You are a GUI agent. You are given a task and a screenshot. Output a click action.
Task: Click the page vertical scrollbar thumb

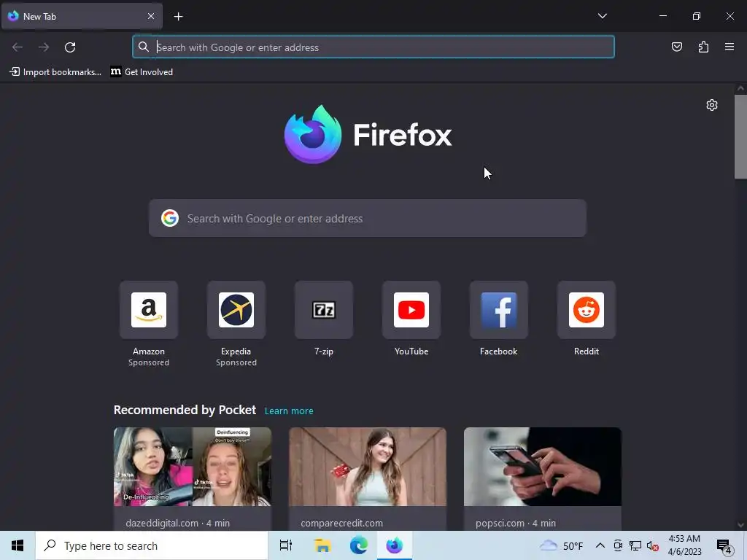pos(740,136)
